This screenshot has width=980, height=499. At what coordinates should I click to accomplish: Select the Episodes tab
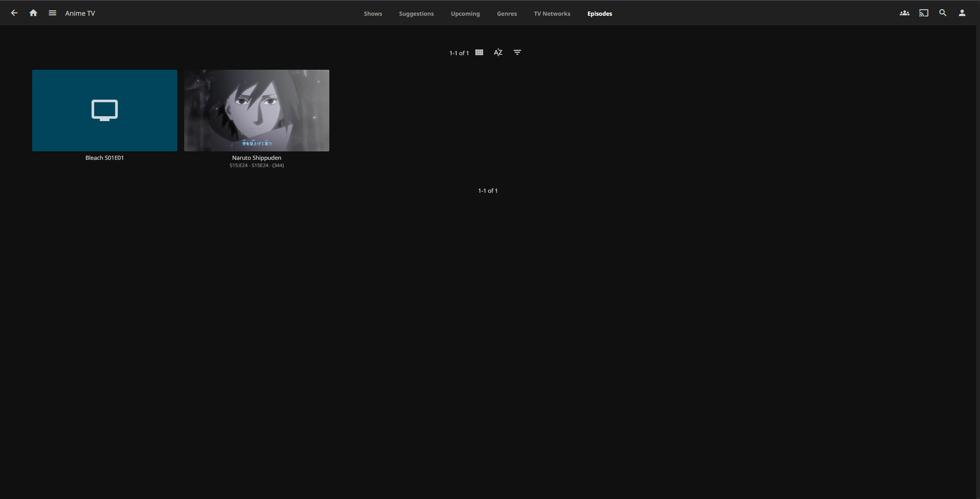(599, 13)
